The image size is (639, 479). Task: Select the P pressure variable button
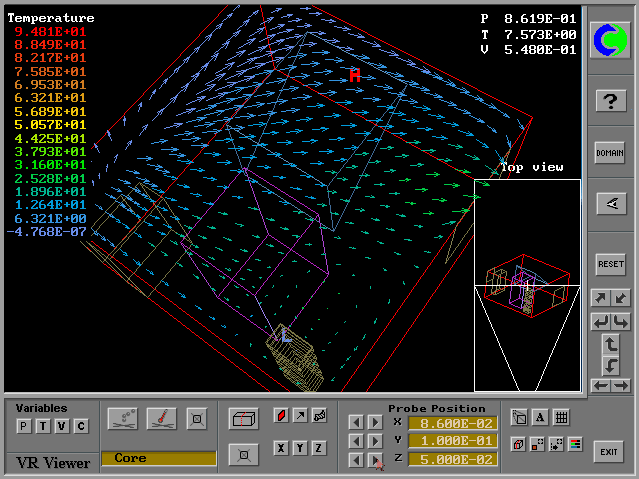(23, 427)
